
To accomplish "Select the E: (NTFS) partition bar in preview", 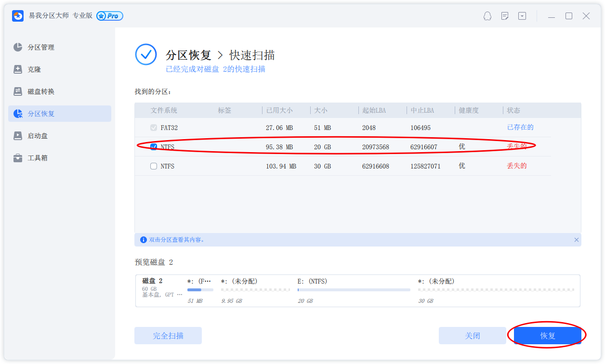I will [354, 290].
